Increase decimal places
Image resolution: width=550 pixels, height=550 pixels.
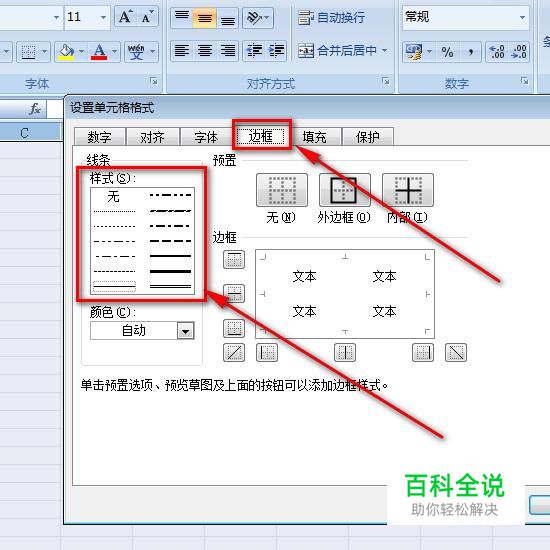[497, 52]
